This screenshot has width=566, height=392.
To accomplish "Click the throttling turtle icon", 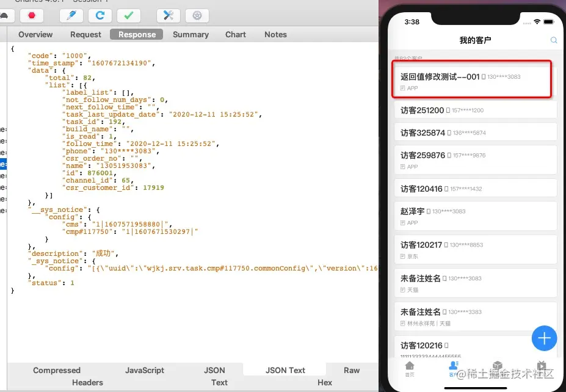I will [5, 15].
